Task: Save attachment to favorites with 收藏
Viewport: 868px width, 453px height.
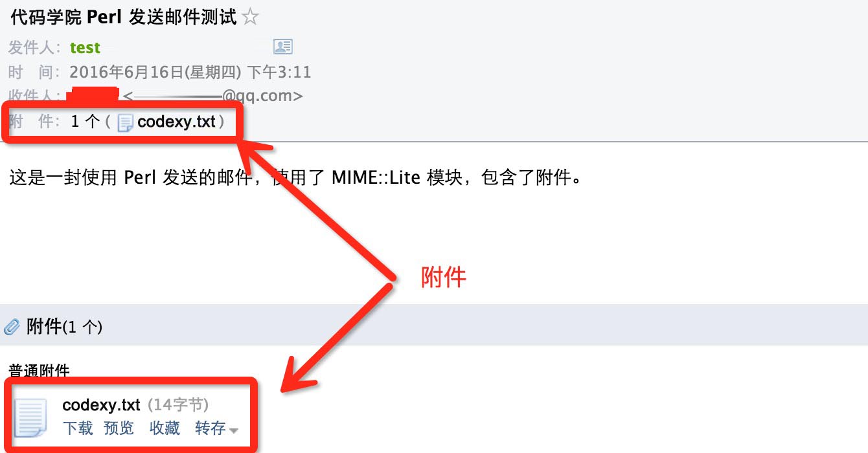Action: [165, 428]
